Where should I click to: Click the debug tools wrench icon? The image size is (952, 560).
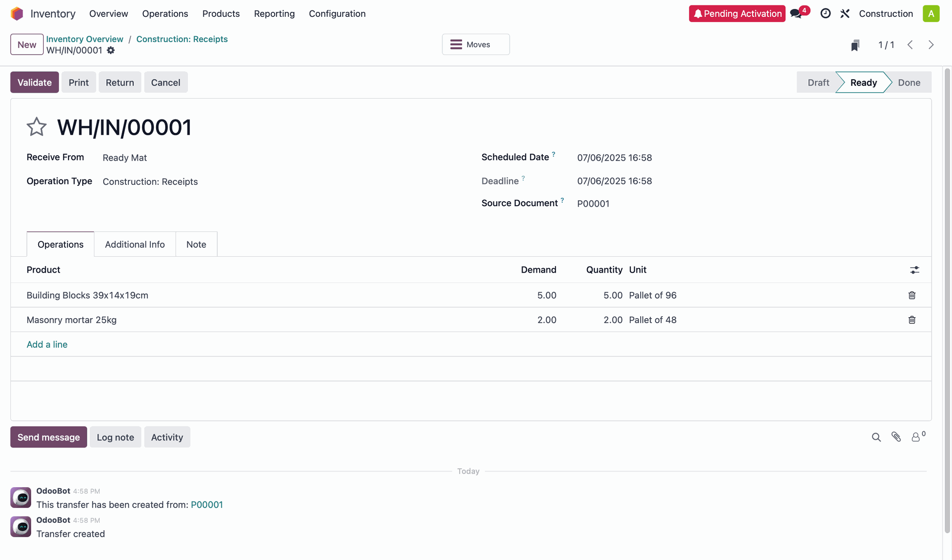click(845, 14)
